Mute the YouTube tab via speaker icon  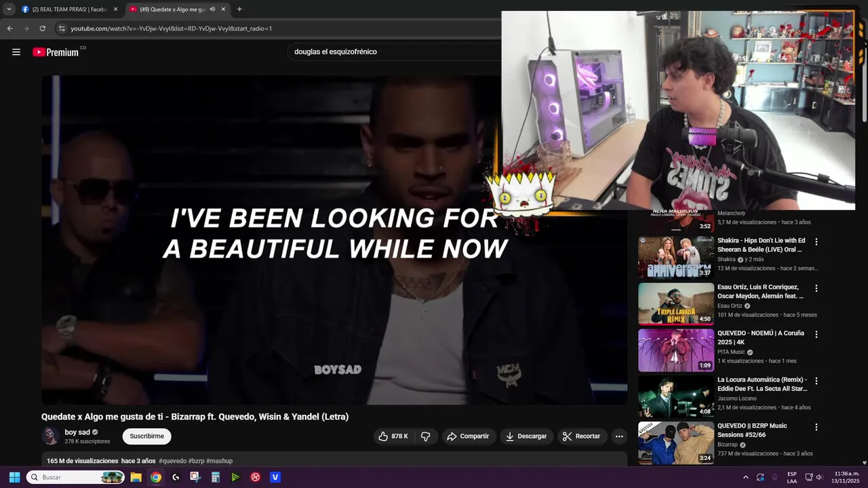click(x=212, y=9)
